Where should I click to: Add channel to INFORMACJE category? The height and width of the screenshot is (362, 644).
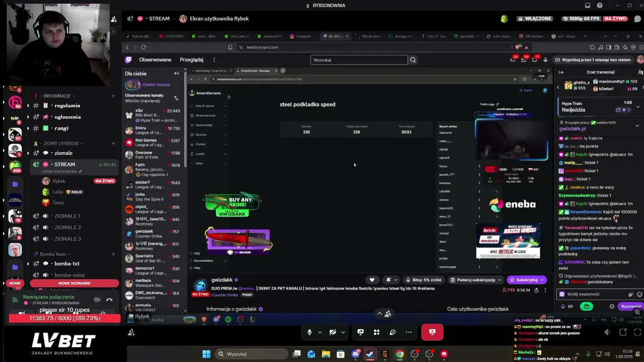point(113,96)
